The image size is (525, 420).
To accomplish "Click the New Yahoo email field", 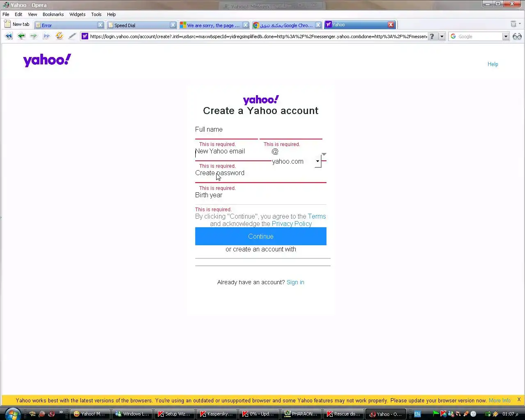I will (233, 155).
